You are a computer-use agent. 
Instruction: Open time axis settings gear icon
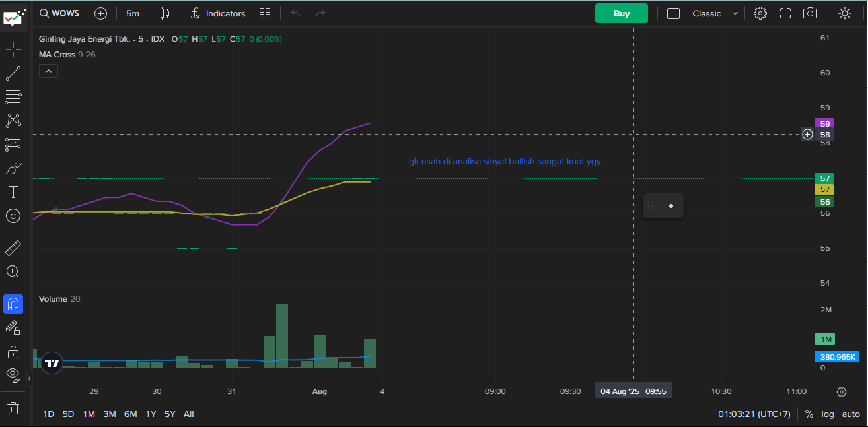[841, 391]
